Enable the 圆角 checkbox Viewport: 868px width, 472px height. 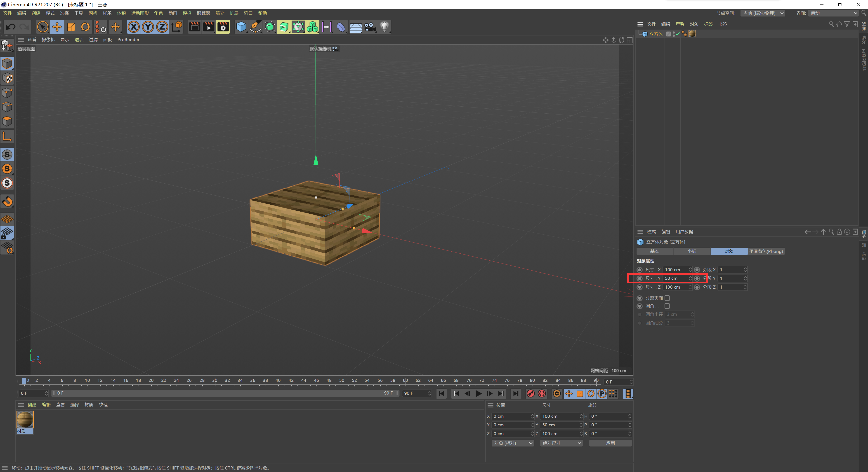point(667,306)
